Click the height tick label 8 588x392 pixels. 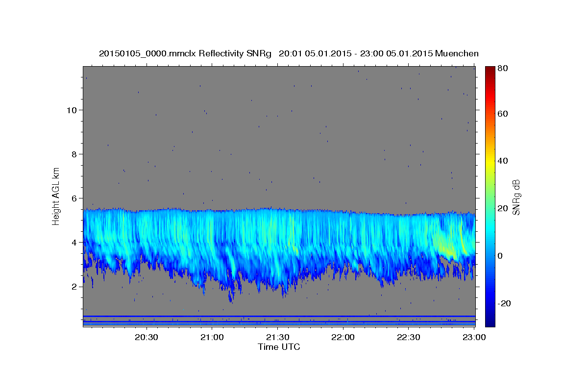tap(75, 154)
